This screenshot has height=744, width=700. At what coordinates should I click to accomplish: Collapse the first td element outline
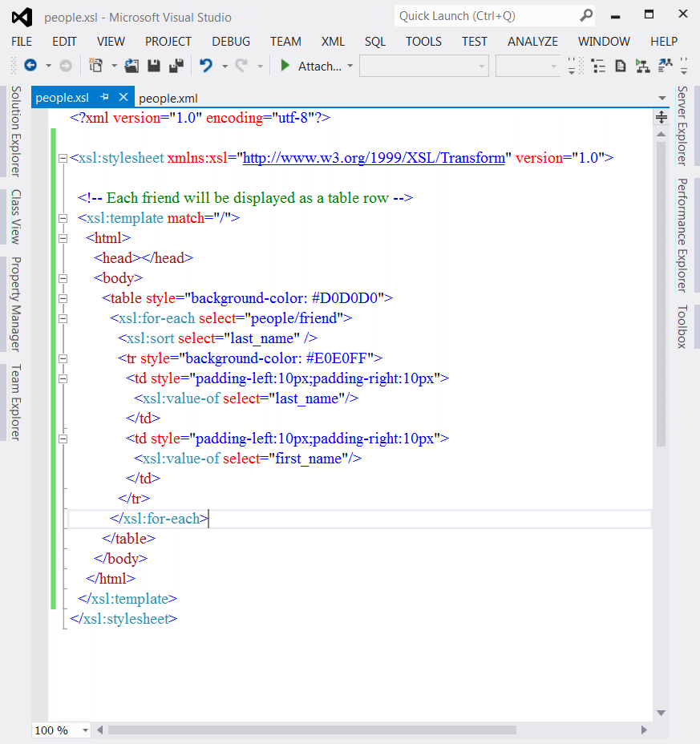[x=63, y=378]
